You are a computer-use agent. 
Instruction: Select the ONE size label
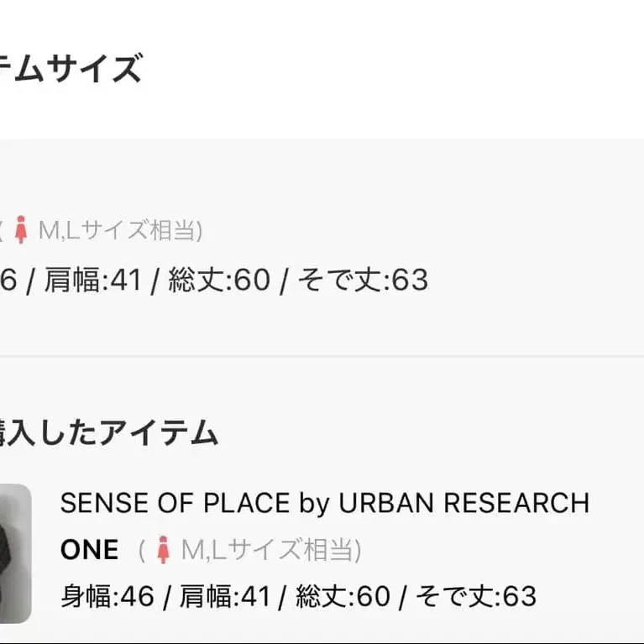click(x=89, y=551)
